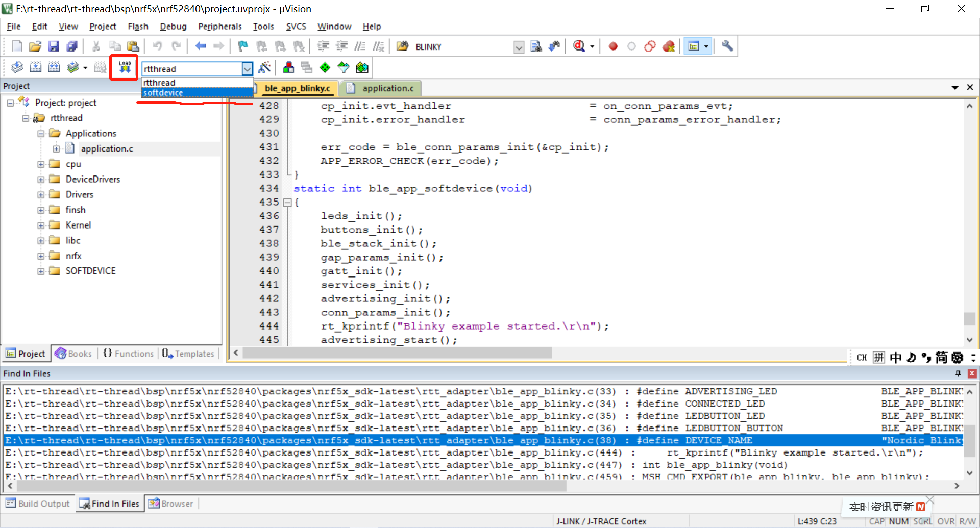This screenshot has width=980, height=528.
Task: Collapse the Applications group
Action: click(x=41, y=134)
